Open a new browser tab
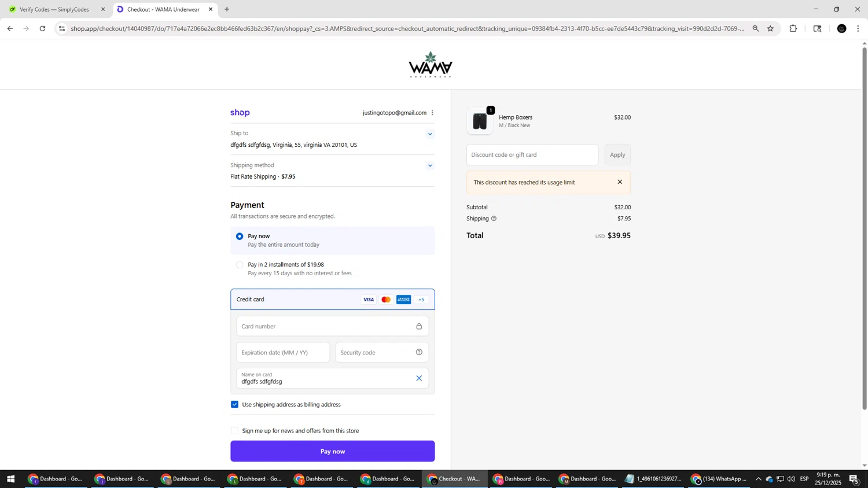Image resolution: width=868 pixels, height=488 pixels. click(227, 9)
